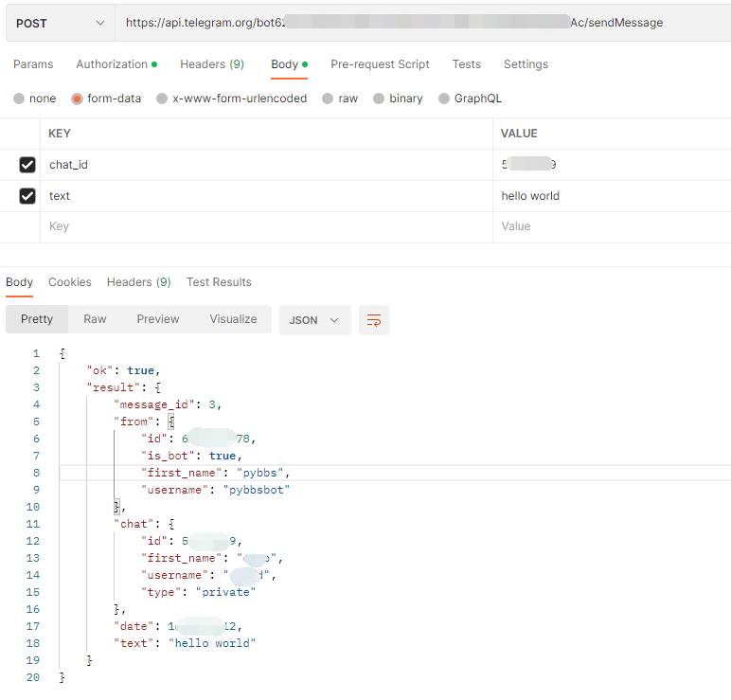The height and width of the screenshot is (700, 731).
Task: Collapse the "from" object brace on line 5
Action: tap(171, 422)
